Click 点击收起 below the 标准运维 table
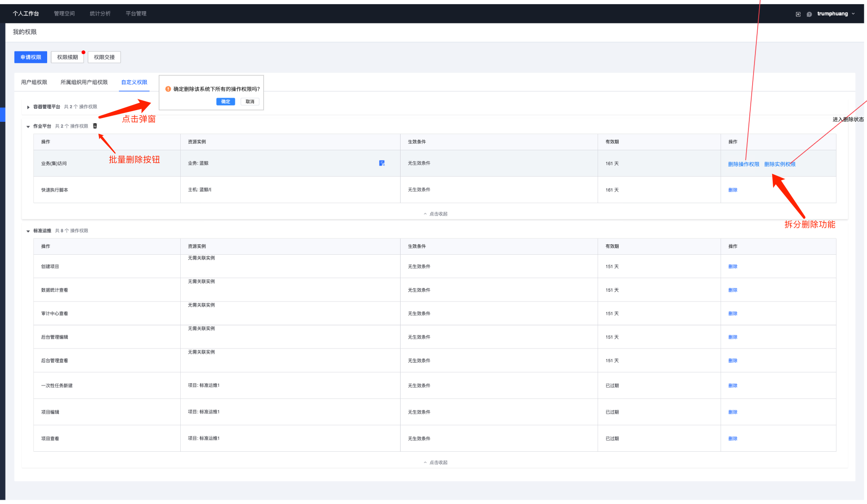 pos(435,462)
